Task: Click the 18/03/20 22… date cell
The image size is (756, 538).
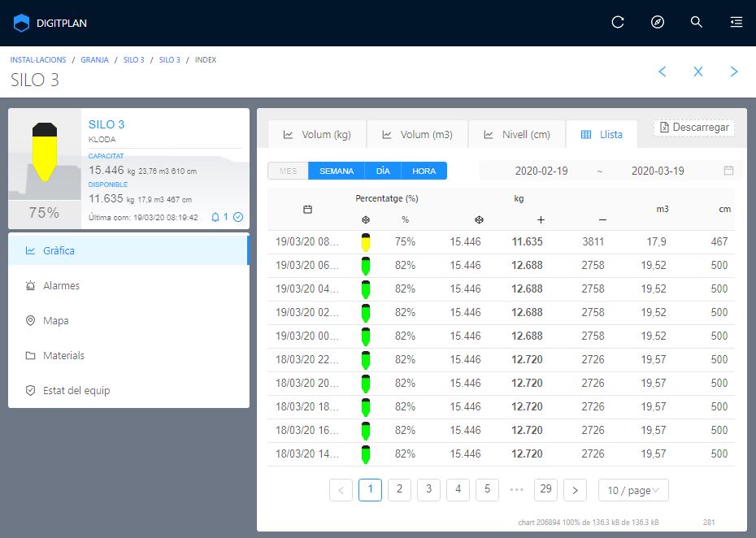Action: 306,360
